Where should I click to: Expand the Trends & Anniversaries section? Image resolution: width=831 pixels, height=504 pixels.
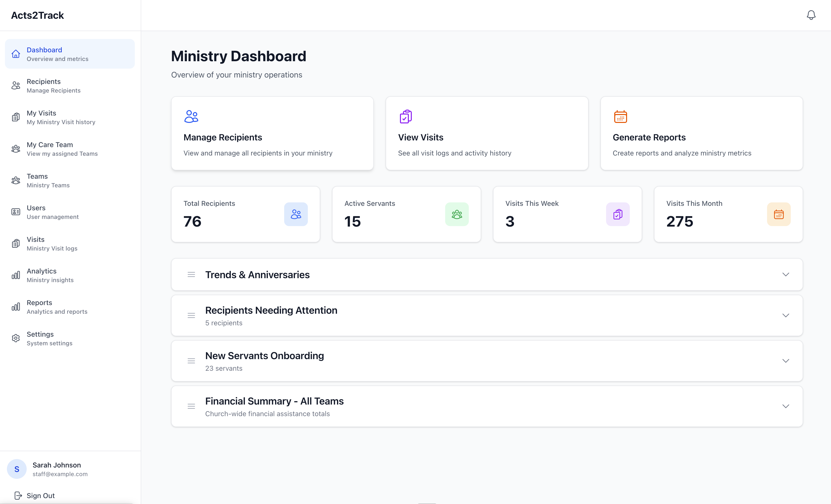click(x=786, y=274)
